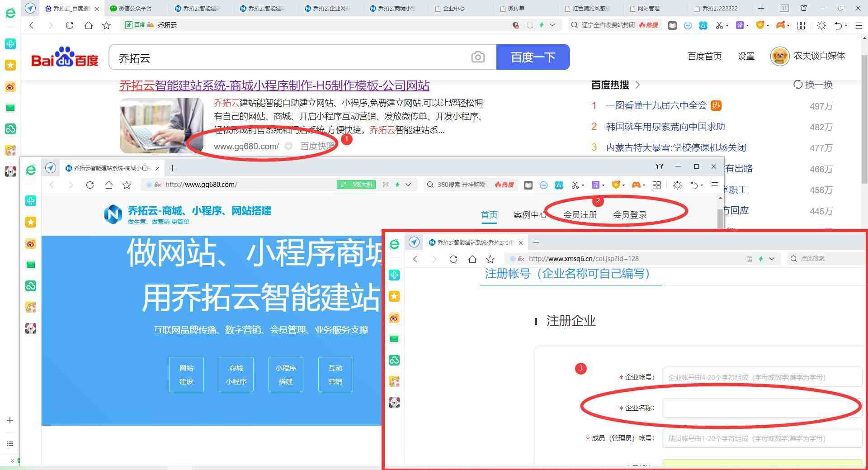Click the Weibo icon in the sidebar
The width and height of the screenshot is (868, 470).
coord(10,86)
